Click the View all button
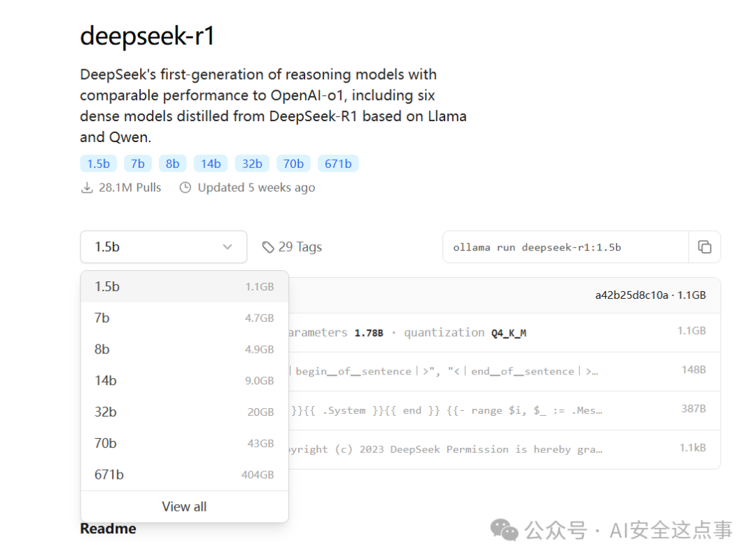Viewport: 756px width, 560px height. pos(184,506)
